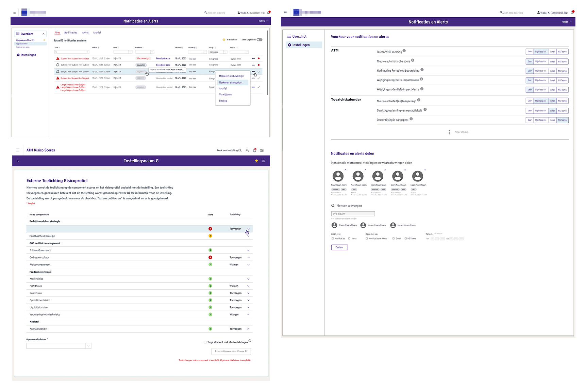Collapse the Overzicht section chevron
The image size is (585, 392).
(43, 34)
